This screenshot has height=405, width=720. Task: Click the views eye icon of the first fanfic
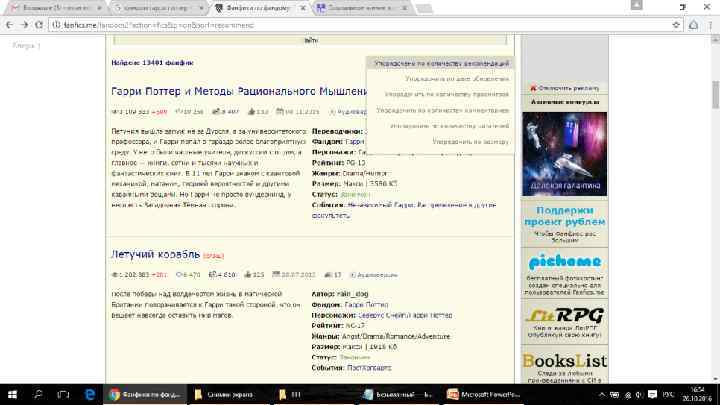tap(114, 112)
